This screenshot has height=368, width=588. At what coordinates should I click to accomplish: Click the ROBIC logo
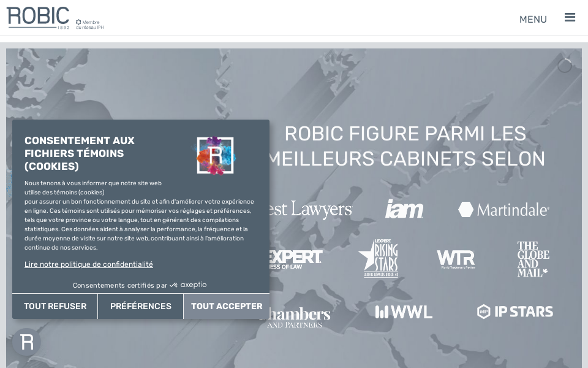coord(38,17)
